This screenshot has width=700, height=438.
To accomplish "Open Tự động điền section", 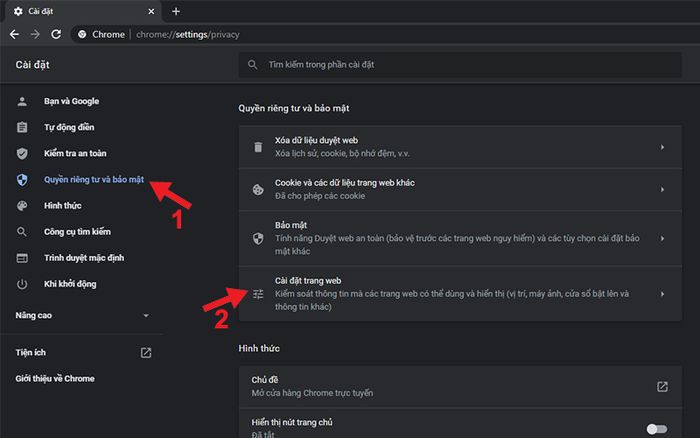I will coord(69,127).
